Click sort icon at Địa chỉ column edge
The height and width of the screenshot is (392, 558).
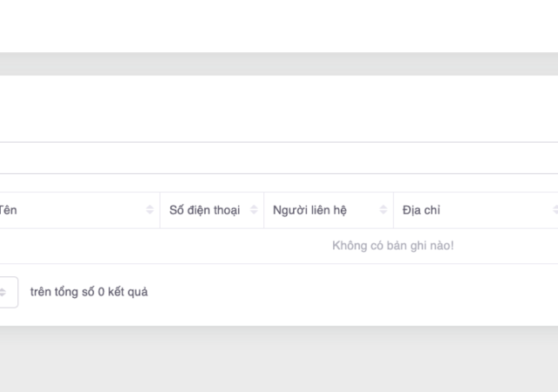(555, 210)
